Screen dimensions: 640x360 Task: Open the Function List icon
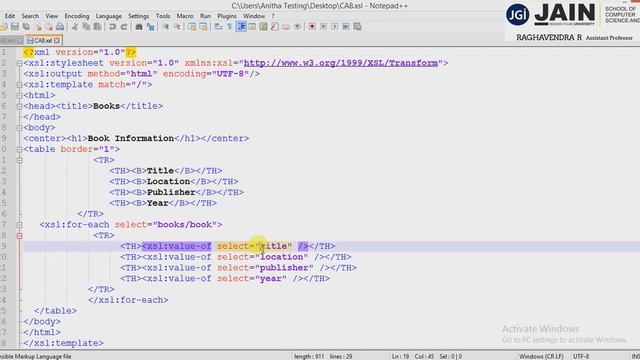pyautogui.click(x=275, y=27)
